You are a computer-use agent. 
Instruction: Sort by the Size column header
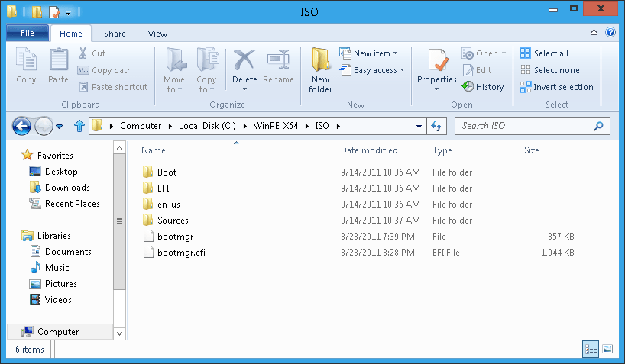(532, 150)
